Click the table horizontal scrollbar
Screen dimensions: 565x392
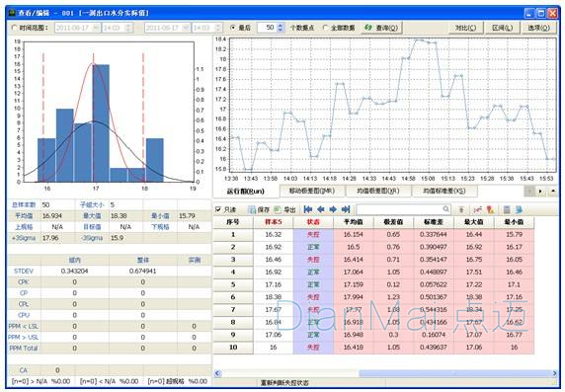[x=385, y=373]
